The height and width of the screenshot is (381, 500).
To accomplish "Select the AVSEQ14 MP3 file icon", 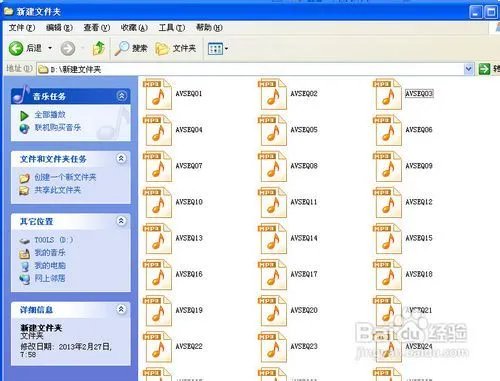I will (x=272, y=238).
